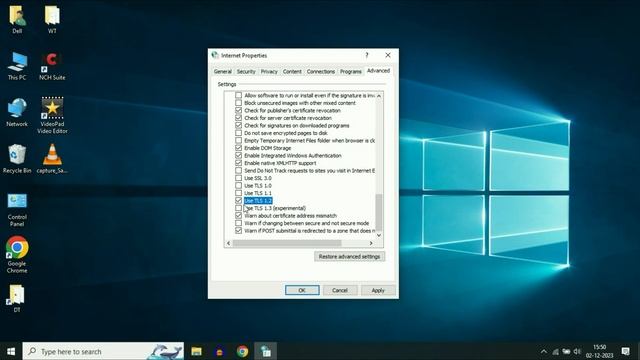This screenshot has width=640, height=360.
Task: Toggle Empty Temporary Internet Files folder checkbox
Action: tap(238, 140)
